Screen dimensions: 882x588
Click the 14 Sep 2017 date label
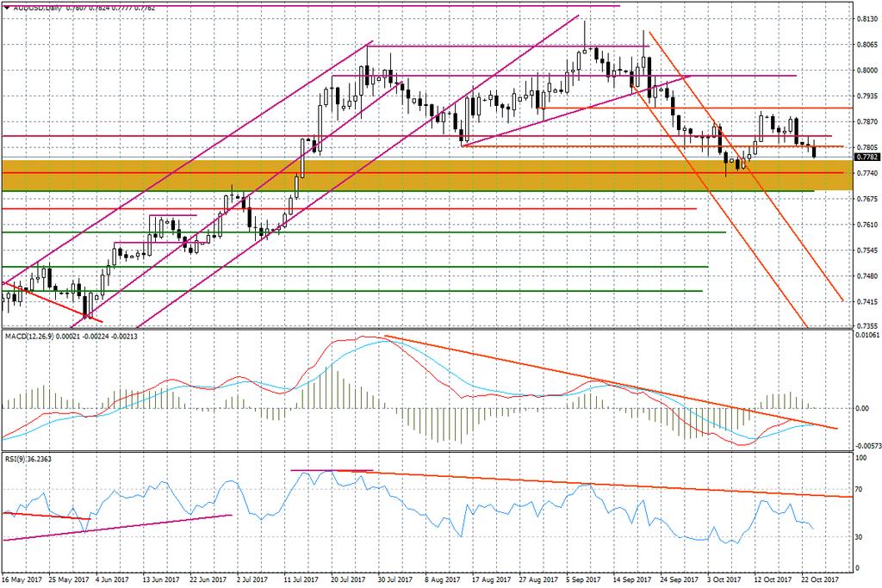point(632,579)
